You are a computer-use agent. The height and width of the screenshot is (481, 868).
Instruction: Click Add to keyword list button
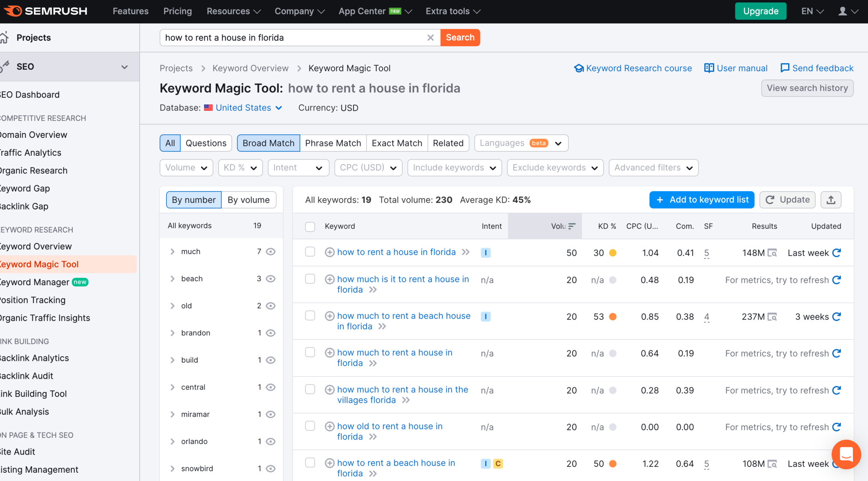point(702,200)
